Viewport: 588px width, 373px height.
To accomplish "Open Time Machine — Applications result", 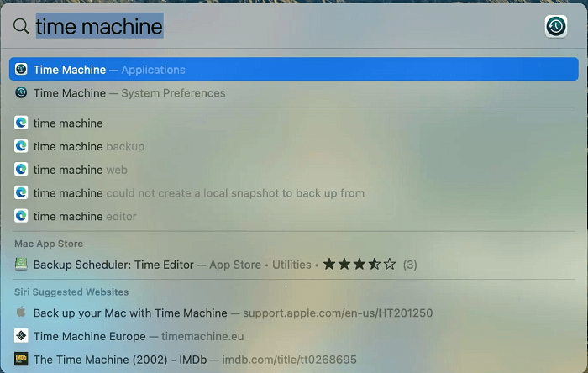I will (x=294, y=70).
